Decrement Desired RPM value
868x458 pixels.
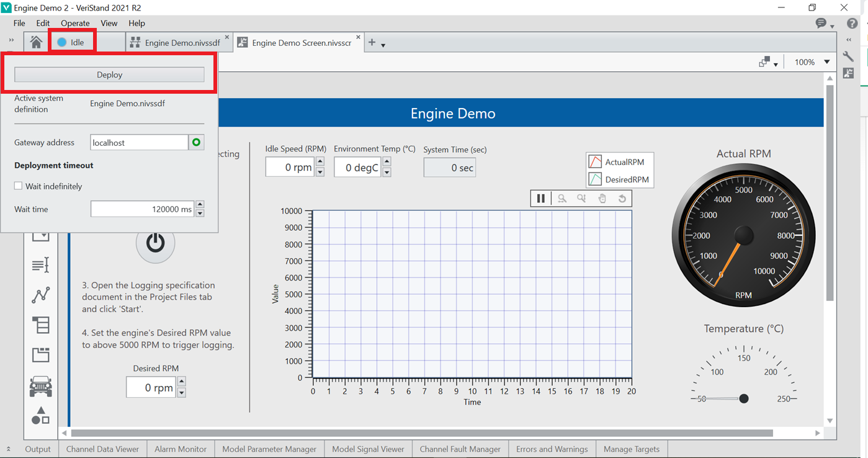tap(182, 392)
